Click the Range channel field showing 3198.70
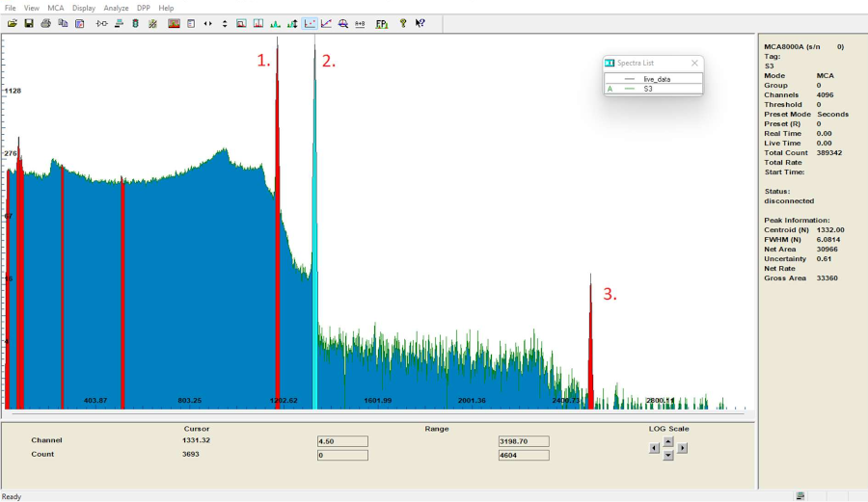 pos(524,441)
